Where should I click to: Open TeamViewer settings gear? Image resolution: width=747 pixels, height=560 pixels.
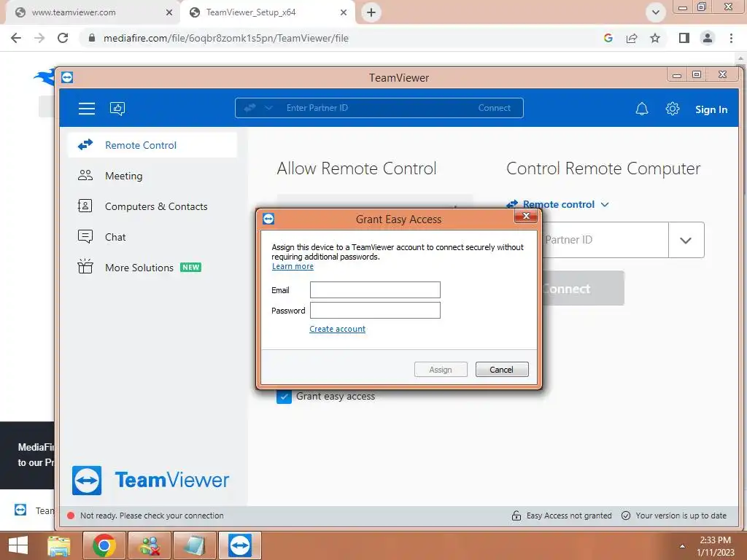(672, 109)
